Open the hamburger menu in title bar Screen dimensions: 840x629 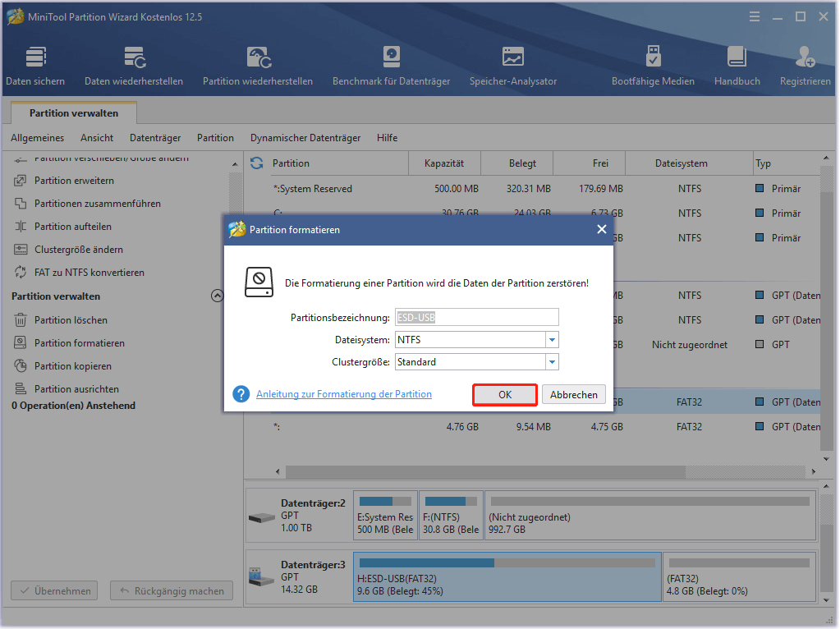point(755,17)
